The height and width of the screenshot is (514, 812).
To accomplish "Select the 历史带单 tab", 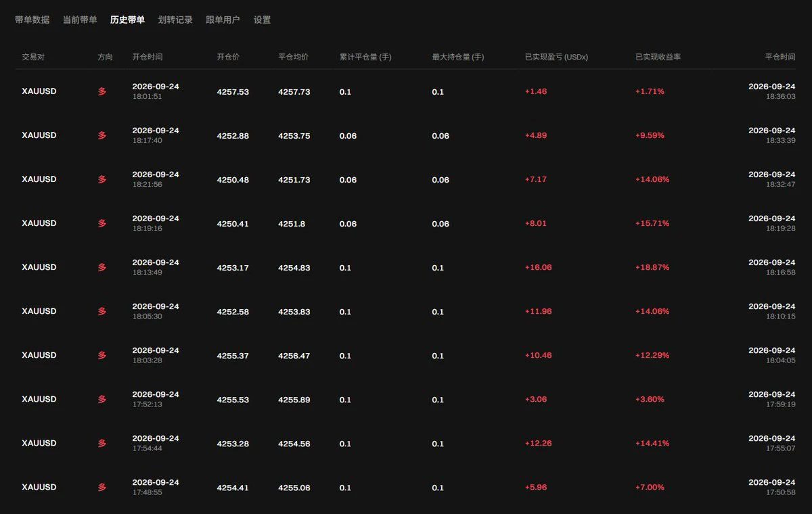I will [127, 20].
